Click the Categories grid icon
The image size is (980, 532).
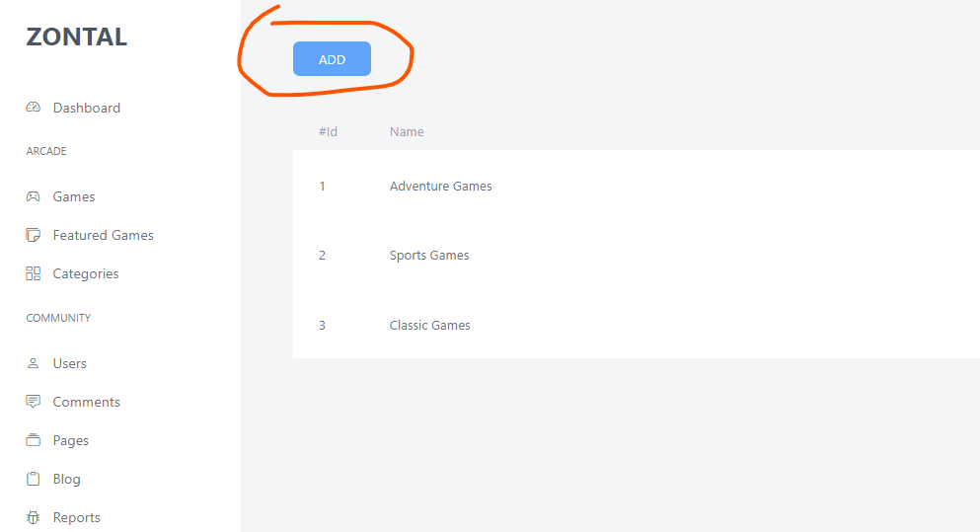(x=34, y=273)
